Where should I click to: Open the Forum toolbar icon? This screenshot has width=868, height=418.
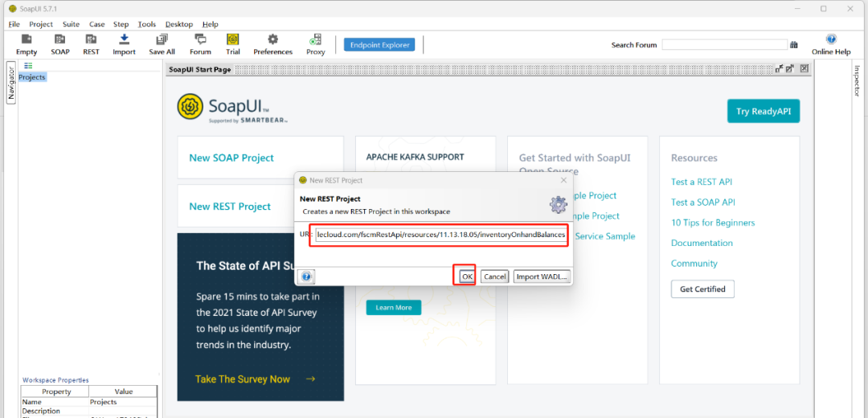pos(200,44)
